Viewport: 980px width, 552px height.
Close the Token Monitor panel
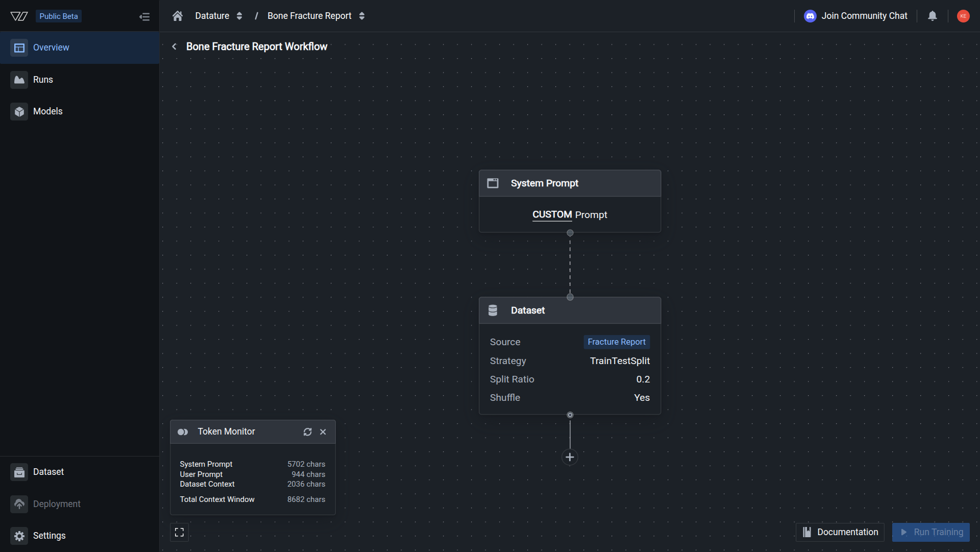point(323,431)
